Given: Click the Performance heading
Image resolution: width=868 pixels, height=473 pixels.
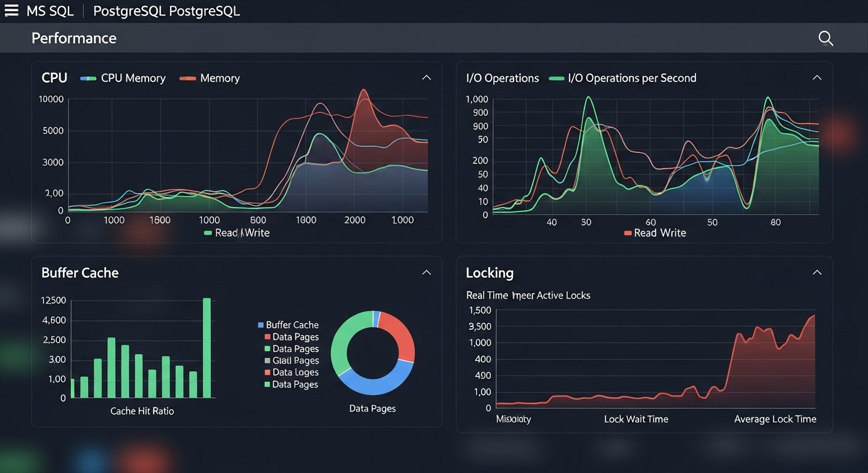Looking at the screenshot, I should 74,38.
